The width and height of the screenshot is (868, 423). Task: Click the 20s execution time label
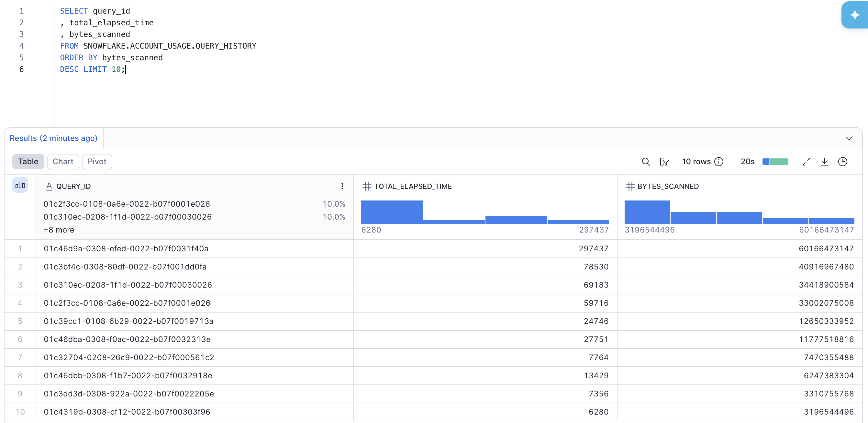(x=747, y=162)
